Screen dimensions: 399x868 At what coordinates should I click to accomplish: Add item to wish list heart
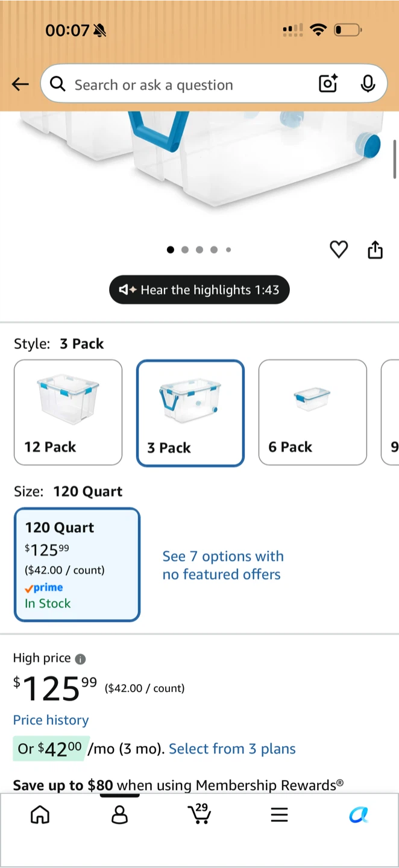339,250
